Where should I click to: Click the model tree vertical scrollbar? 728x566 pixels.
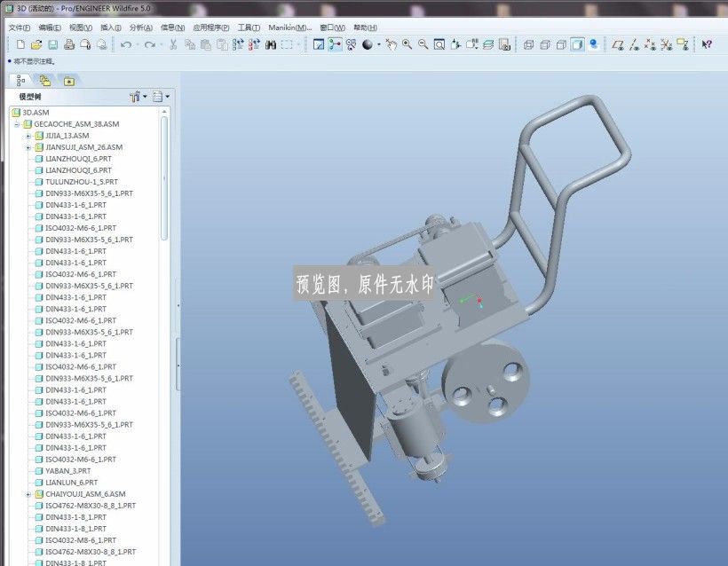coord(164,178)
